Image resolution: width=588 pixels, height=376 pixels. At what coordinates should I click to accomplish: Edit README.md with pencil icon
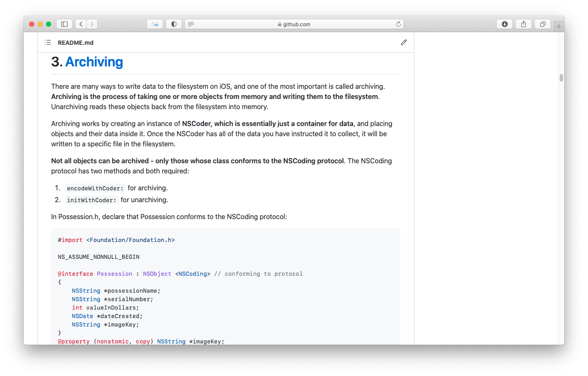[404, 42]
